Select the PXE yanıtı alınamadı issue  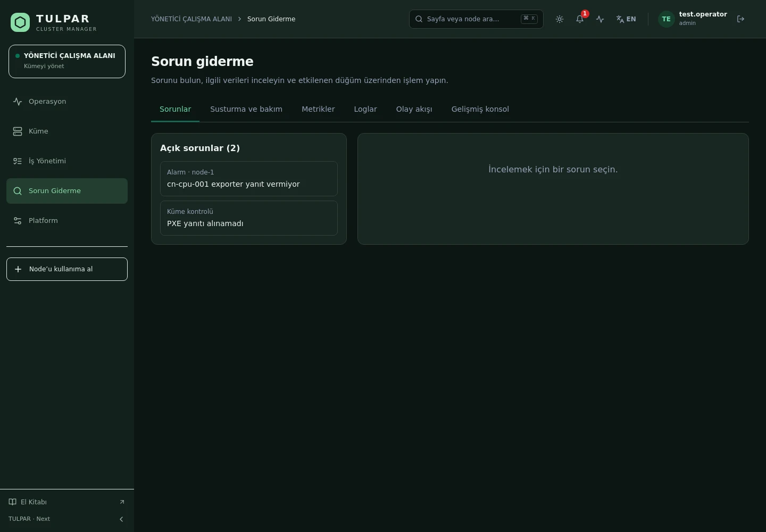(x=249, y=218)
